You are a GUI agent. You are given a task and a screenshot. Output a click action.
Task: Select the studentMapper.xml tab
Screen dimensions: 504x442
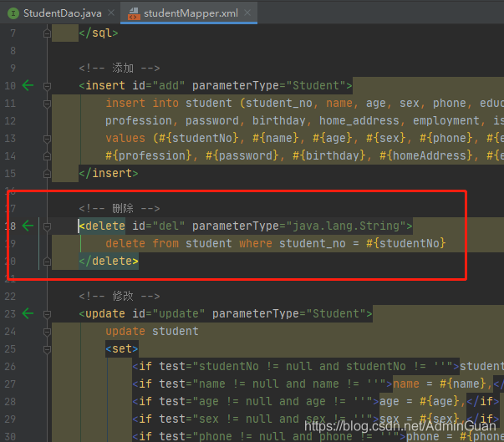click(x=191, y=13)
